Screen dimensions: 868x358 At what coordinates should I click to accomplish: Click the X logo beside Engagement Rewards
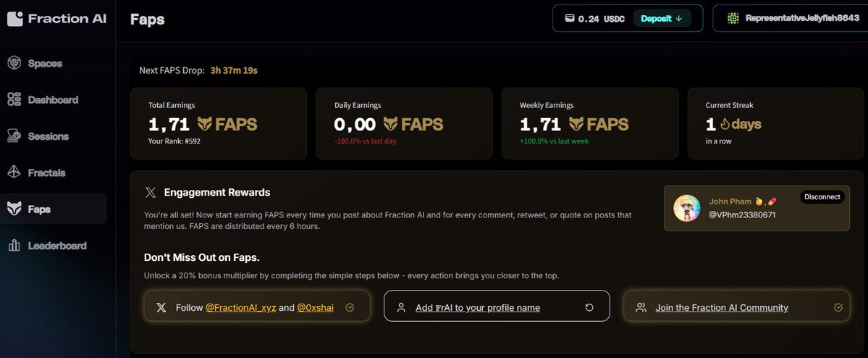coord(150,193)
